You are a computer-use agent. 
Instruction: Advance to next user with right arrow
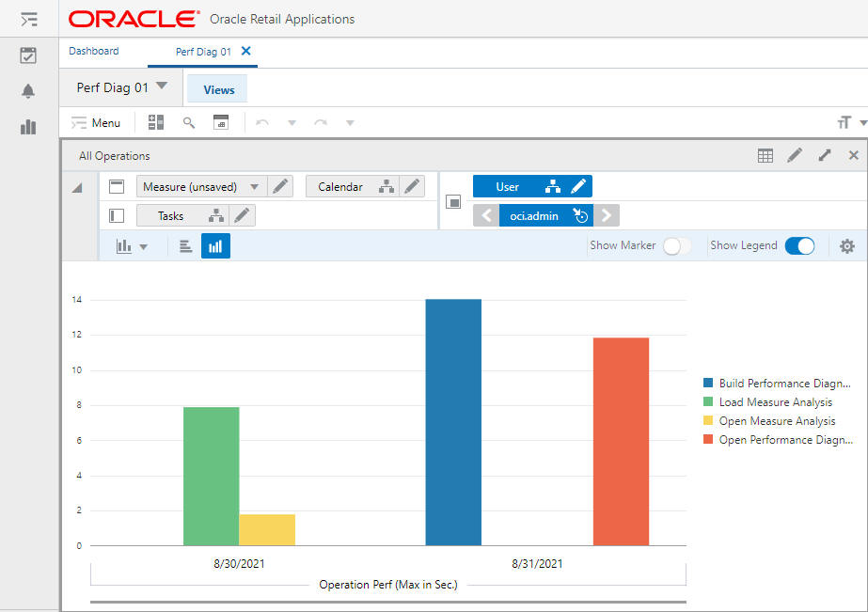[606, 214]
